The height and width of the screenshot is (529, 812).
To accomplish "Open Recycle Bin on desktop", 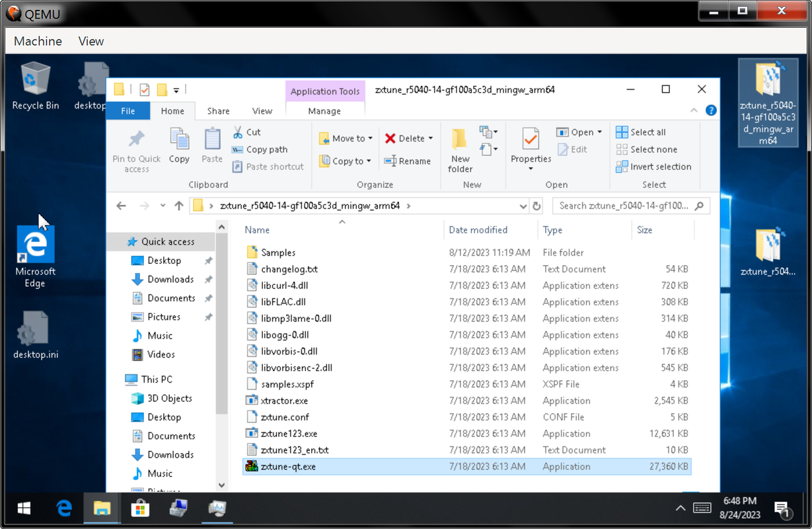I will point(35,86).
